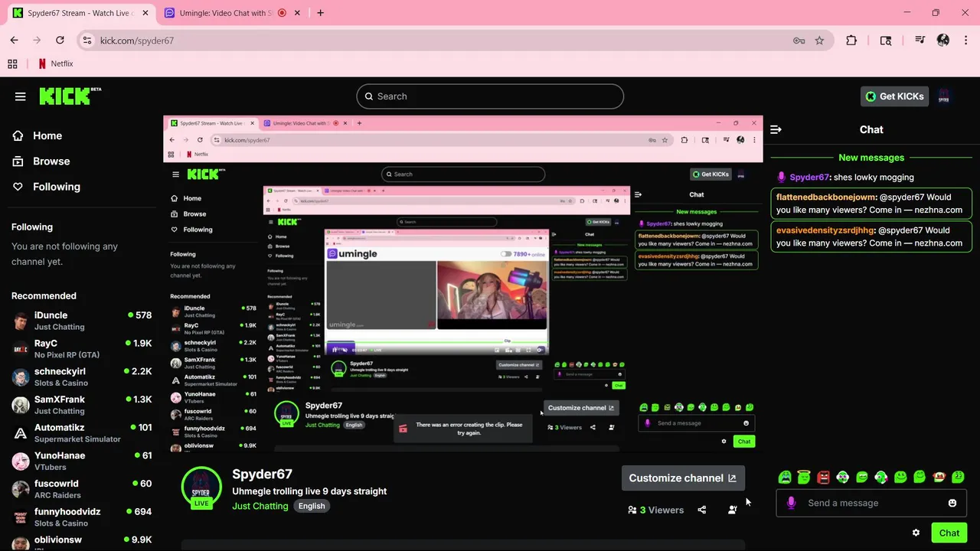The width and height of the screenshot is (980, 551).
Task: Open the emoji picker smiley icon
Action: point(952,503)
